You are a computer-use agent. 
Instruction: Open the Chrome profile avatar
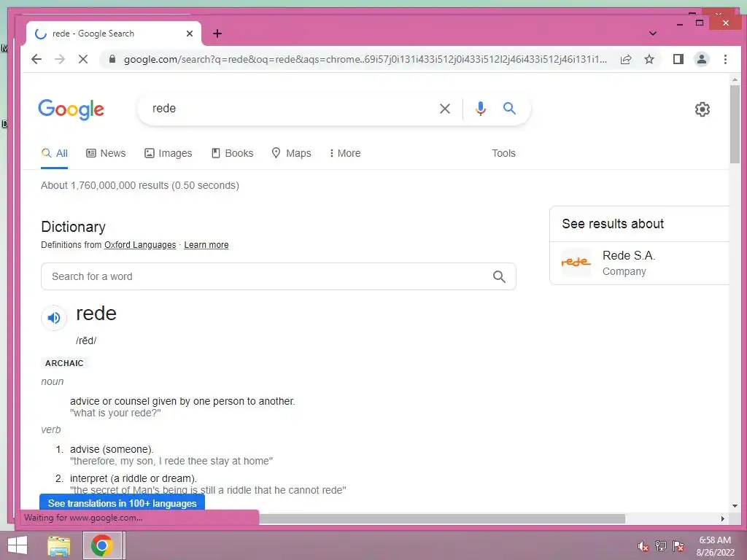tap(701, 59)
